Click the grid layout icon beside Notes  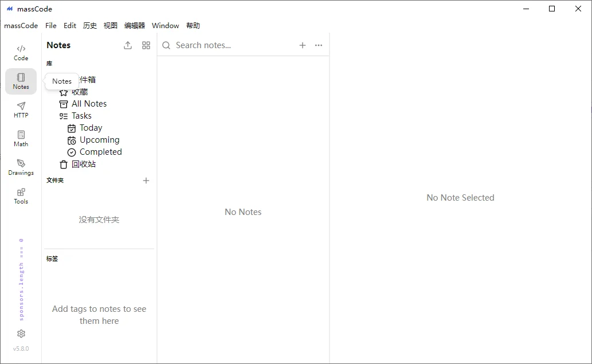[x=146, y=45]
